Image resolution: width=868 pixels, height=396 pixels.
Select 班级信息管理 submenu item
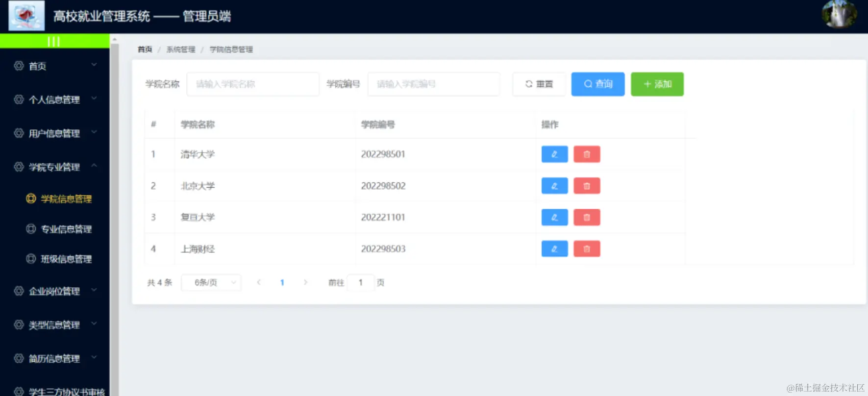(x=54, y=259)
